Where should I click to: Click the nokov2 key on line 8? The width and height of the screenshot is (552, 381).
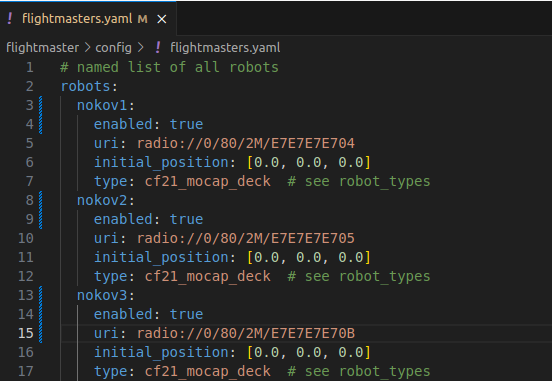[102, 200]
